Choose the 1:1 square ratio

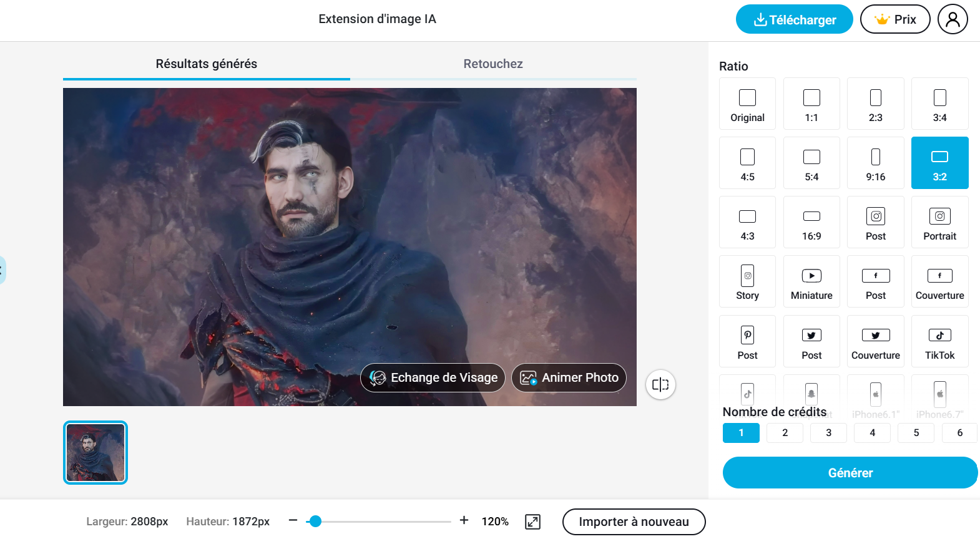click(x=811, y=104)
